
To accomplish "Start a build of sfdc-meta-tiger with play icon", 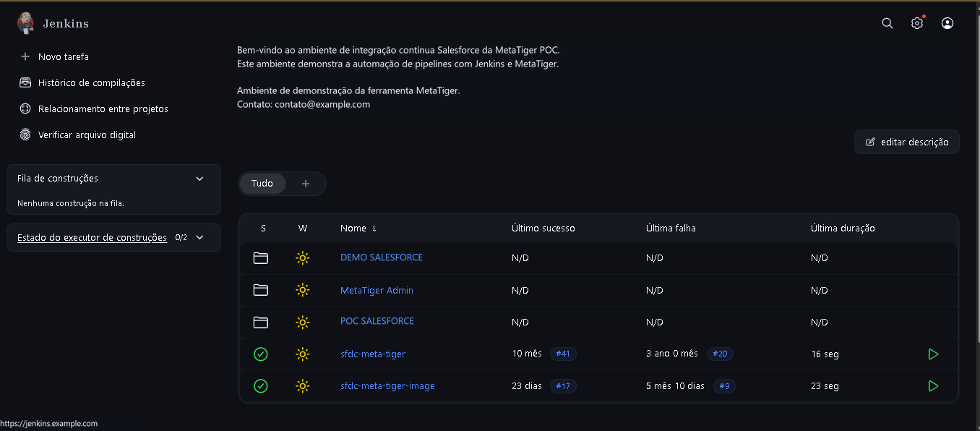I will pyautogui.click(x=933, y=354).
